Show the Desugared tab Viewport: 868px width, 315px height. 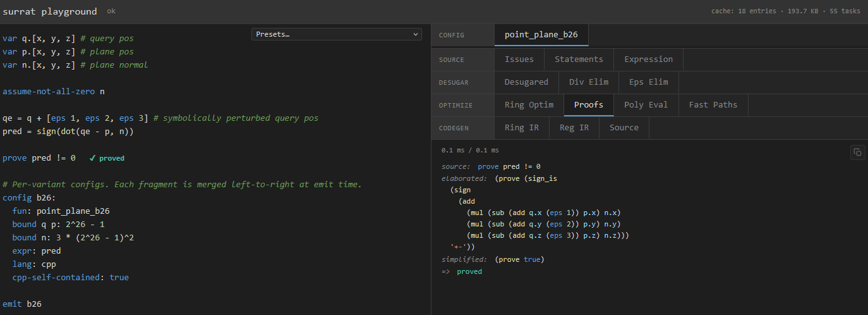click(526, 82)
